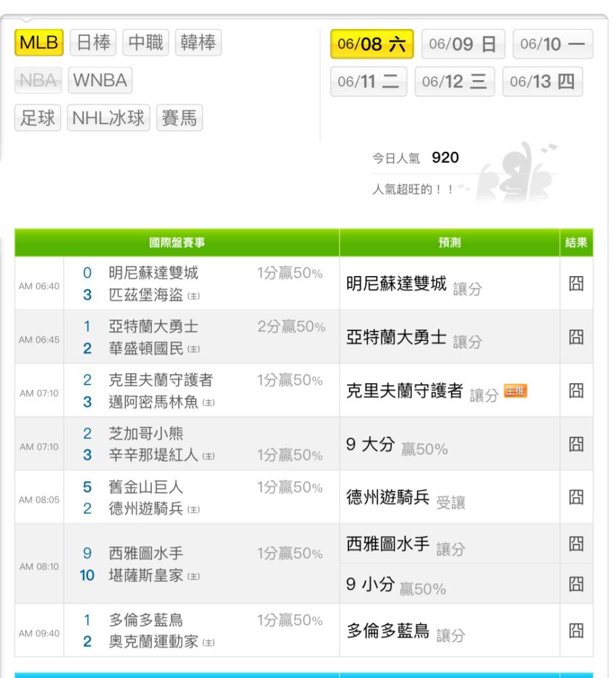
Task: Click the score 5 for 舊金山巨人
Action: [x=87, y=487]
